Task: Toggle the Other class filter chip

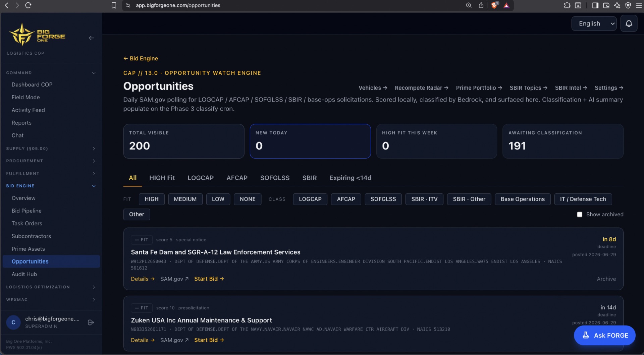Action: coord(137,214)
